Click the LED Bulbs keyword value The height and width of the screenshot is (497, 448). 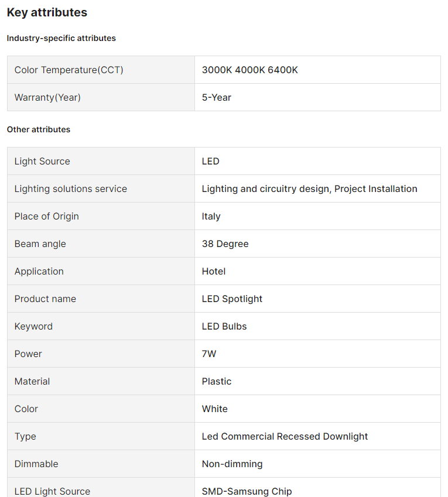[x=224, y=326]
